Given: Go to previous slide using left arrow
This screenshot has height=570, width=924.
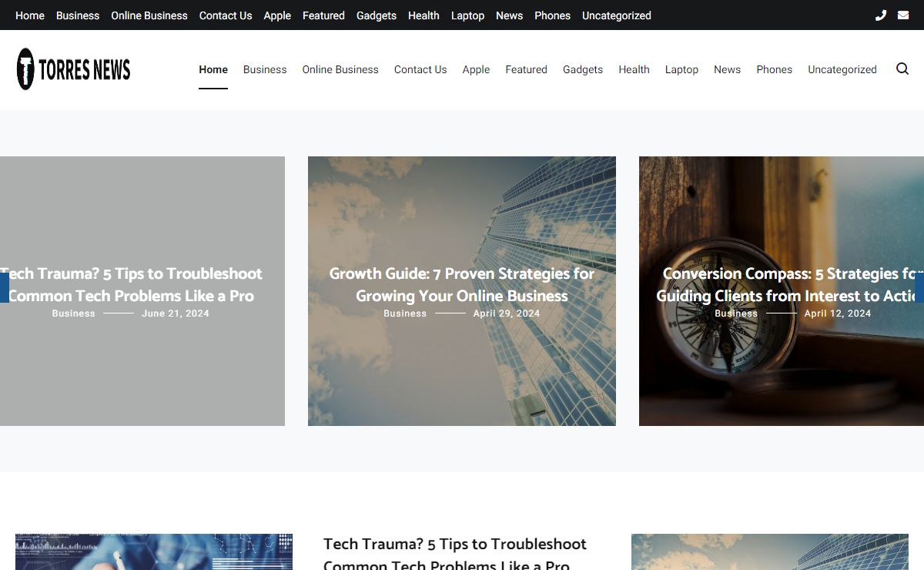Looking at the screenshot, I should pos(4,287).
